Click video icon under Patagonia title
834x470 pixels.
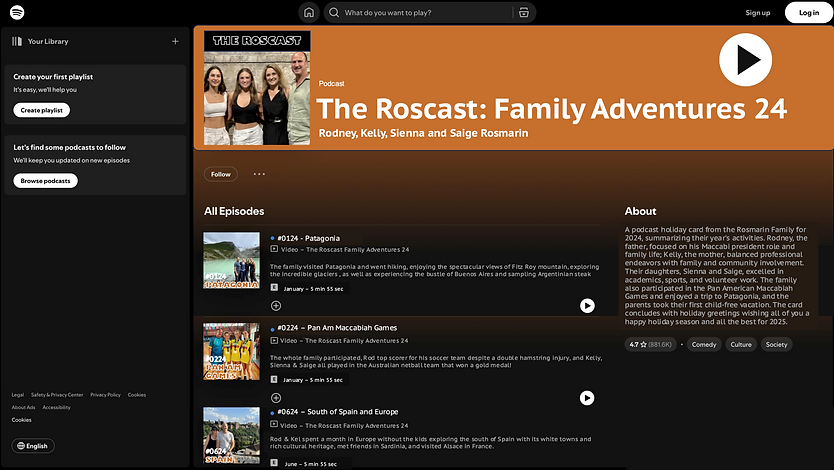click(274, 249)
